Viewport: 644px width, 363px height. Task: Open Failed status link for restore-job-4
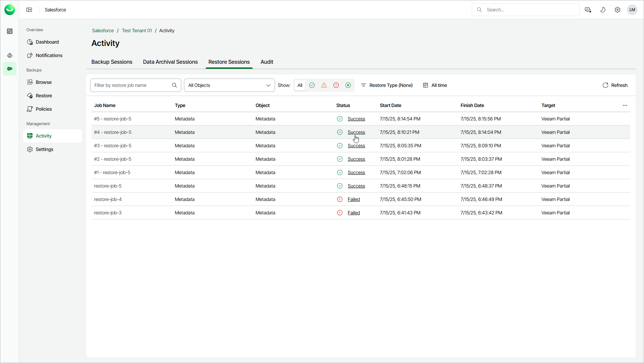pos(353,199)
